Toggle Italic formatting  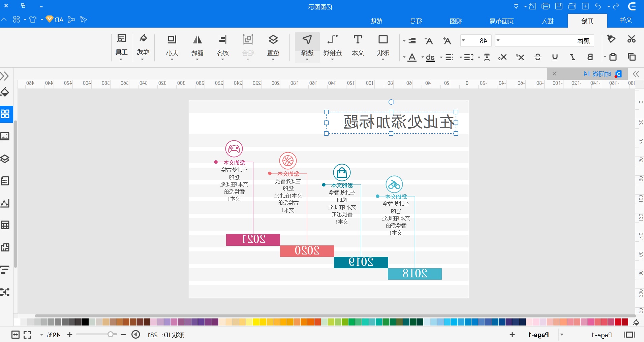pos(573,57)
